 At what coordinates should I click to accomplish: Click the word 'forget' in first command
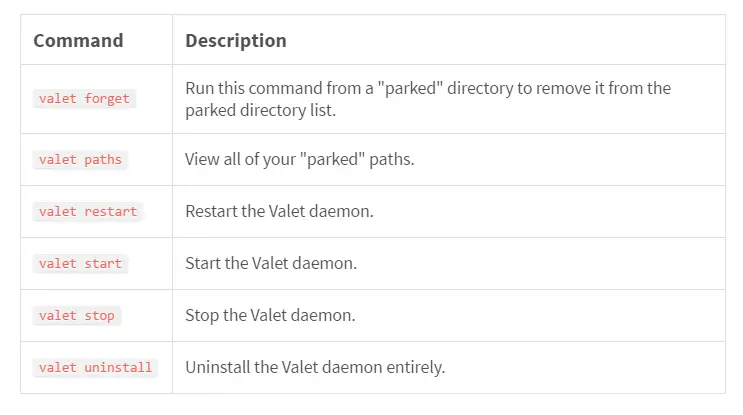107,99
